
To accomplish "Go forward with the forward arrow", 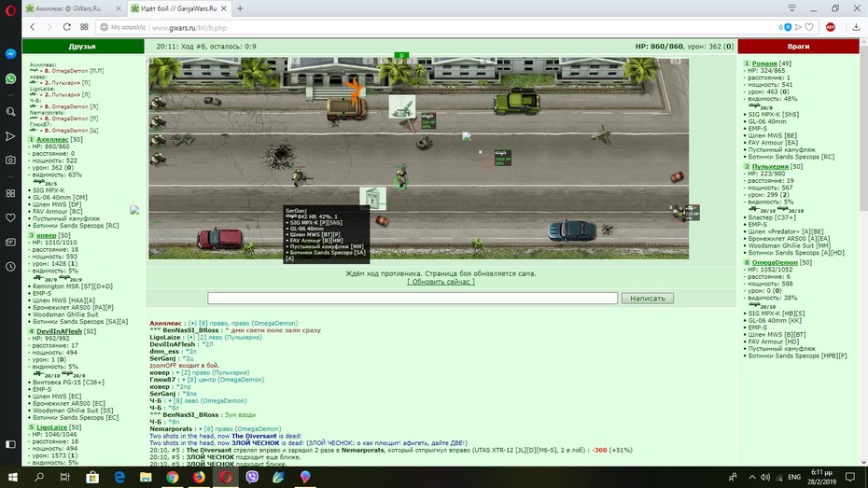I will [x=49, y=26].
